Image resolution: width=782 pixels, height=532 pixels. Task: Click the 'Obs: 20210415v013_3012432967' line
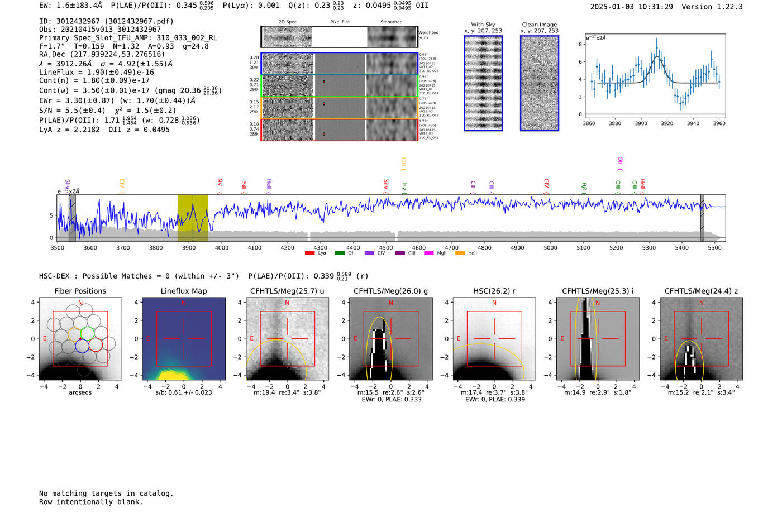pos(100,30)
